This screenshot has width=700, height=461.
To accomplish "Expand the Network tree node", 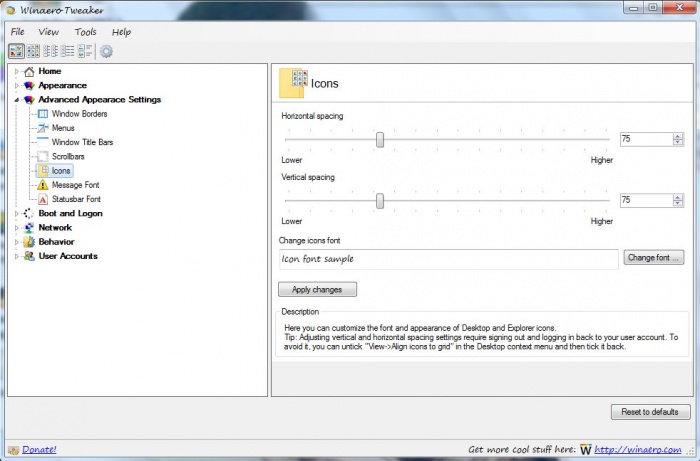I will [17, 228].
